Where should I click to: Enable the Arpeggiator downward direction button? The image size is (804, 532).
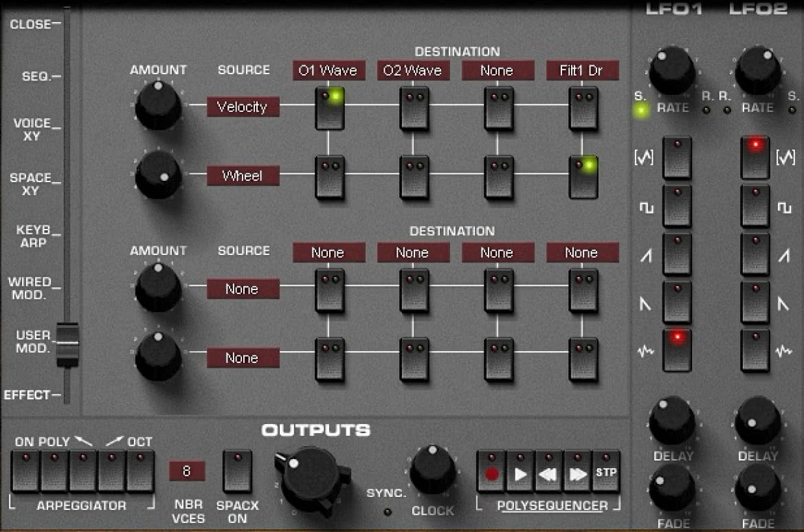83,472
